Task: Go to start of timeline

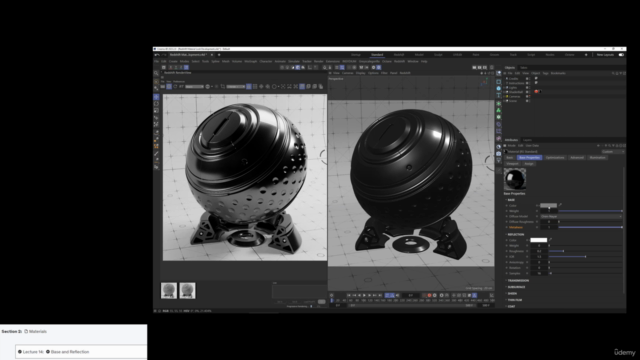Action: click(x=349, y=295)
